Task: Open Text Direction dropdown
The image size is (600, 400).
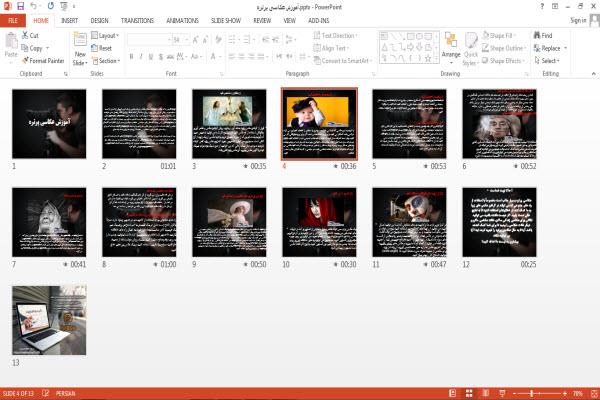Action: click(336, 36)
